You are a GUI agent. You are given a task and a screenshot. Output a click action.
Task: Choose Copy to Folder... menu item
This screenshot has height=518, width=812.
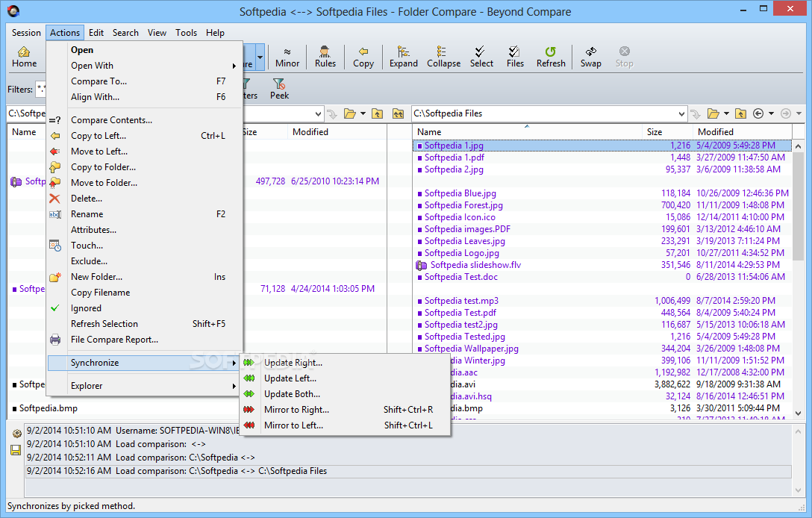(x=145, y=166)
